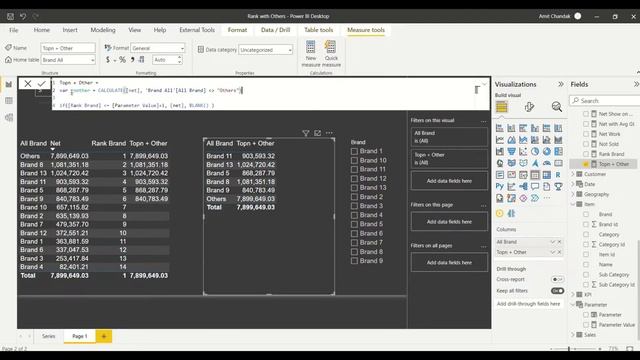Click the Quick measure button
The width and height of the screenshot is (640, 360).
(331, 53)
